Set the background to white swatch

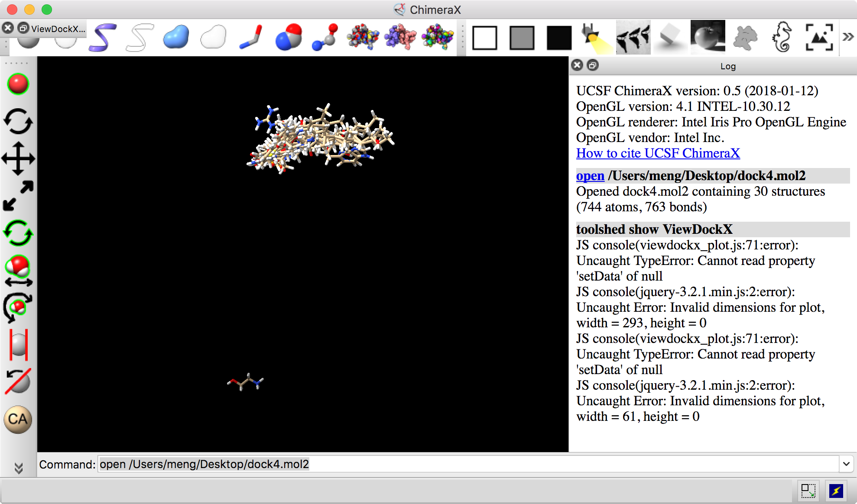click(484, 38)
